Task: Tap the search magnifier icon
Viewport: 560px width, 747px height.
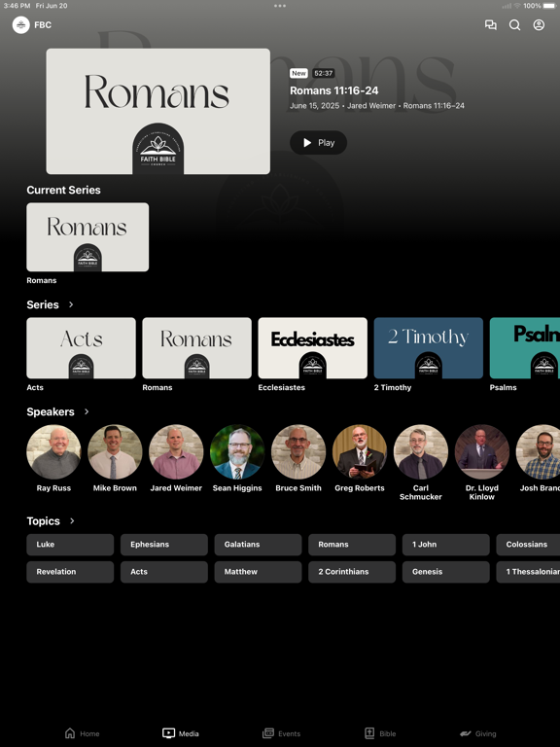Action: (x=514, y=24)
